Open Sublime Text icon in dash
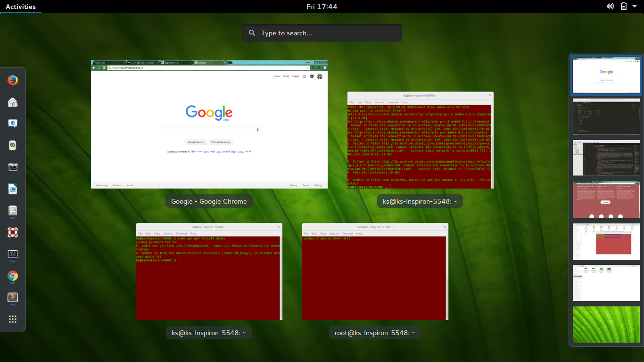644x362 pixels. [13, 297]
